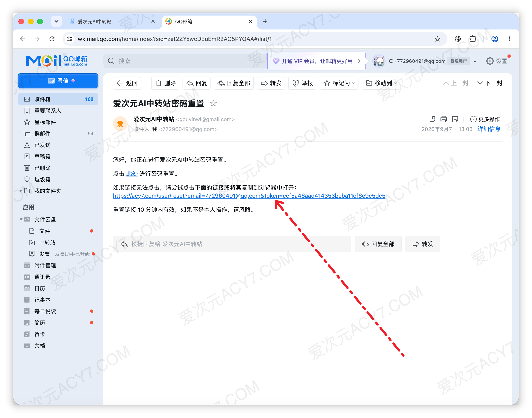
Task: Open email in new window icon
Action: pyautogui.click(x=432, y=119)
